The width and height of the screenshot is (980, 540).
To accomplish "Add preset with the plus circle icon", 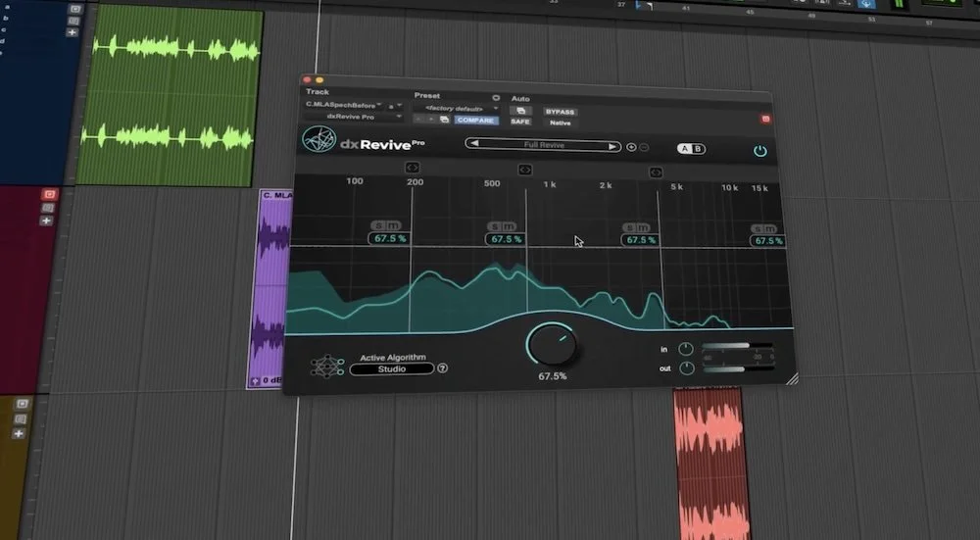I will tap(631, 148).
